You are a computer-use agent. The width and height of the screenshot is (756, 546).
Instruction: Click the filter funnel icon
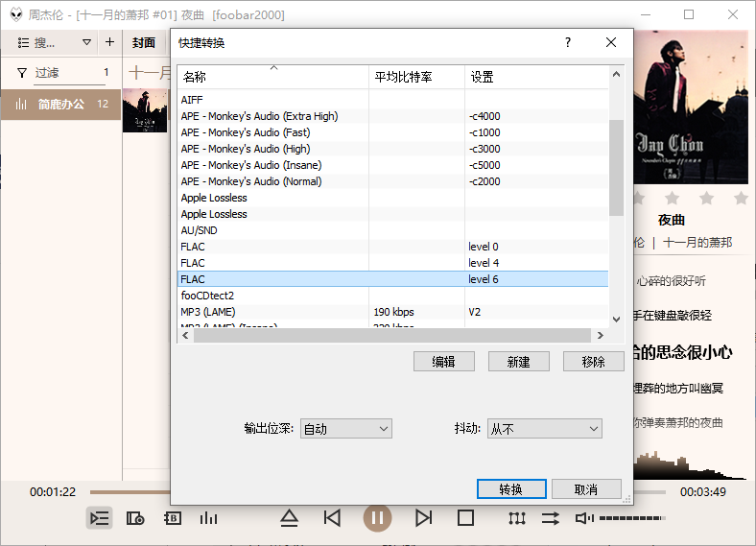[22, 73]
